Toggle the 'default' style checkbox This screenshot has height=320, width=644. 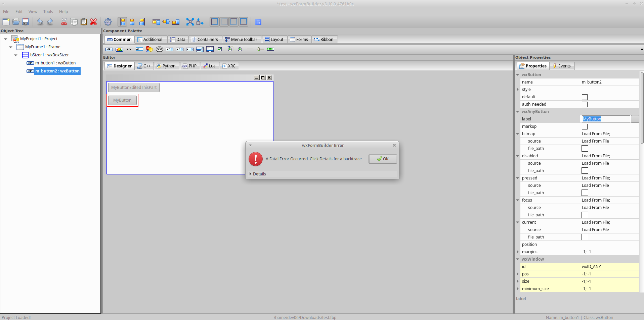[585, 97]
